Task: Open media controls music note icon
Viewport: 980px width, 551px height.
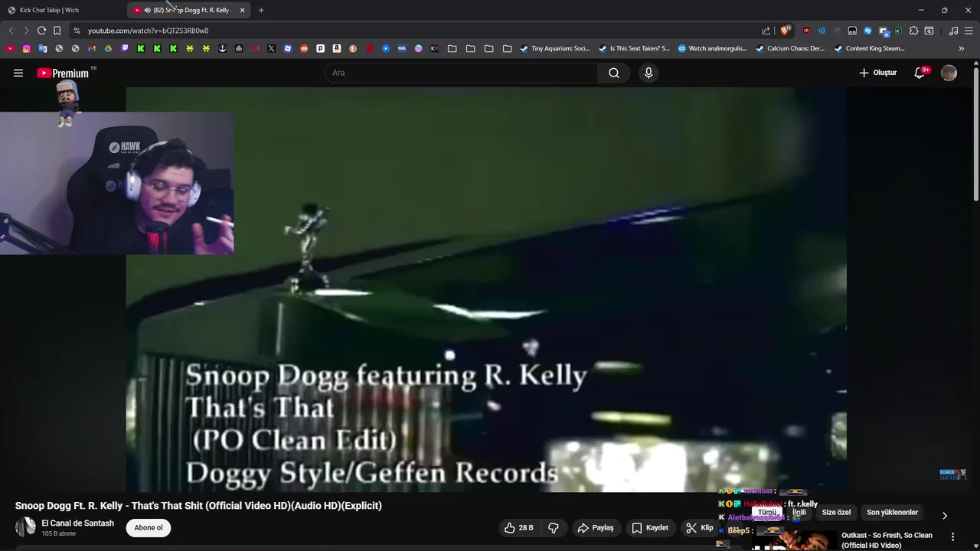Action: [x=953, y=31]
